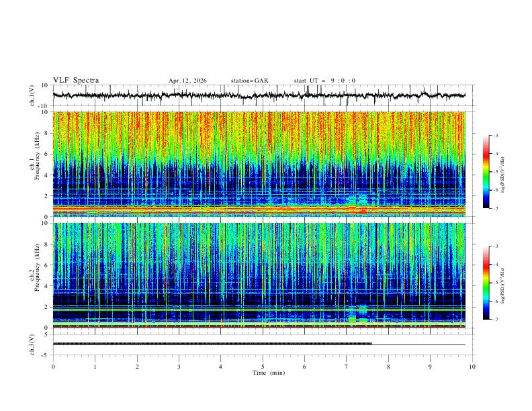This screenshot has height=411, width=532.
Task: Click the "Time (min)" axis label
Action: coord(269,373)
